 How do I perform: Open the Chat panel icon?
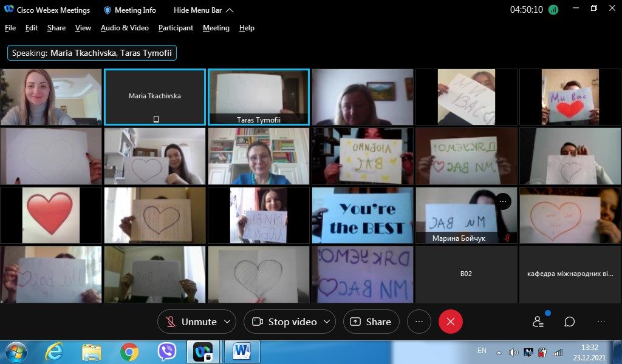click(569, 322)
